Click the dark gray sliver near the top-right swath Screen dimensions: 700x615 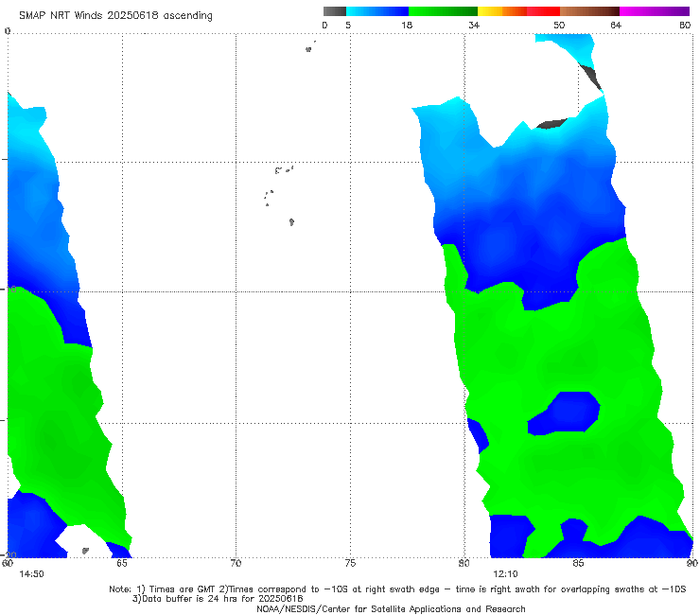pos(590,77)
